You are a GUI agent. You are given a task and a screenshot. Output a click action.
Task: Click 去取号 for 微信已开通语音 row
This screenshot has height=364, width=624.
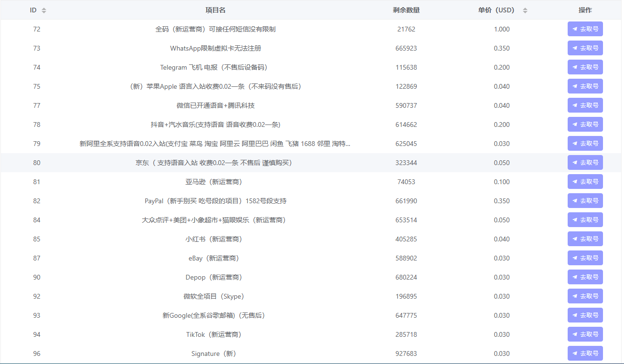(x=585, y=105)
